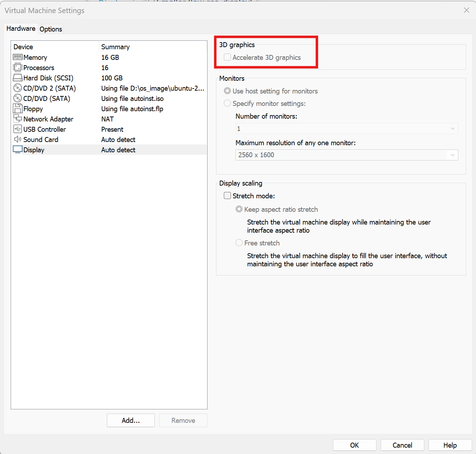Expand the Maximum resolution 2560 x 1600 dropdown

tap(346, 155)
